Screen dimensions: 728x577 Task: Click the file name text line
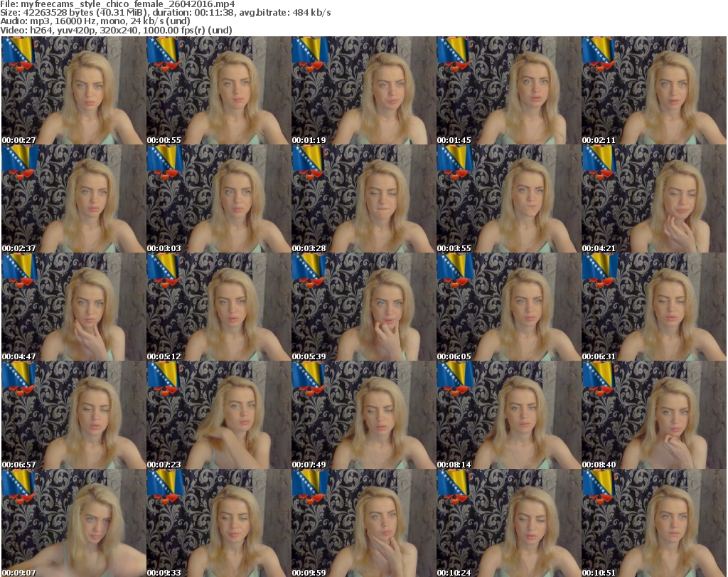coord(117,4)
